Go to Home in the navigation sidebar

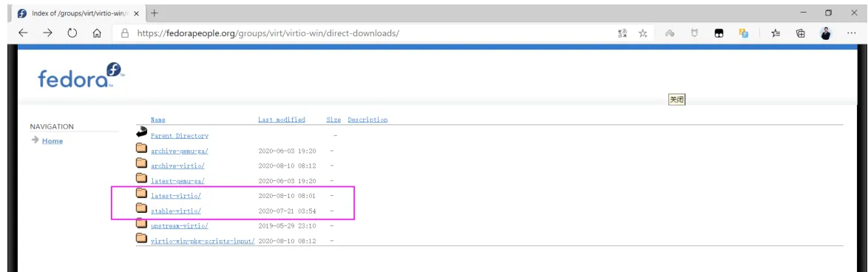click(52, 141)
